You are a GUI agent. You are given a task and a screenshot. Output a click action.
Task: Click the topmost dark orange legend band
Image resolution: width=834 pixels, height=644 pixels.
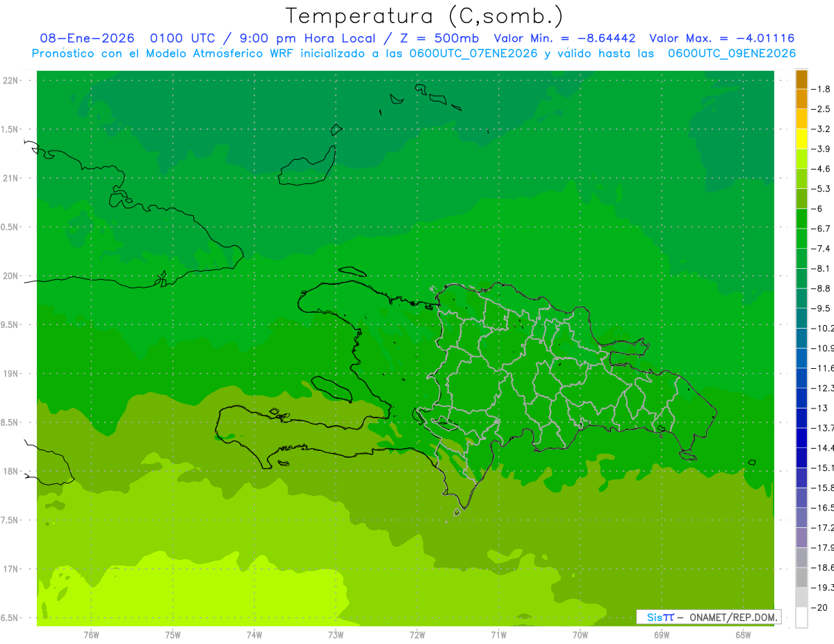point(801,79)
